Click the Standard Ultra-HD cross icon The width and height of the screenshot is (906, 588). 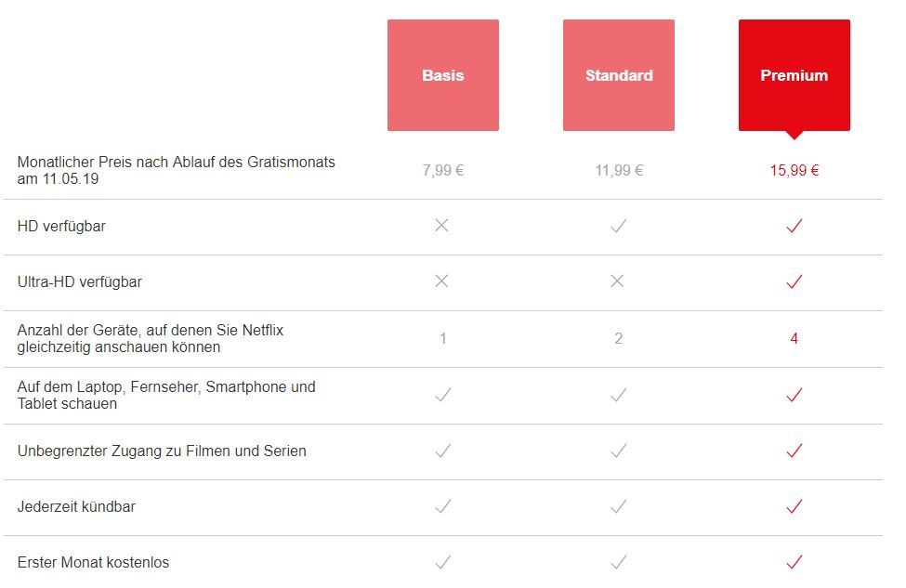pyautogui.click(x=617, y=281)
